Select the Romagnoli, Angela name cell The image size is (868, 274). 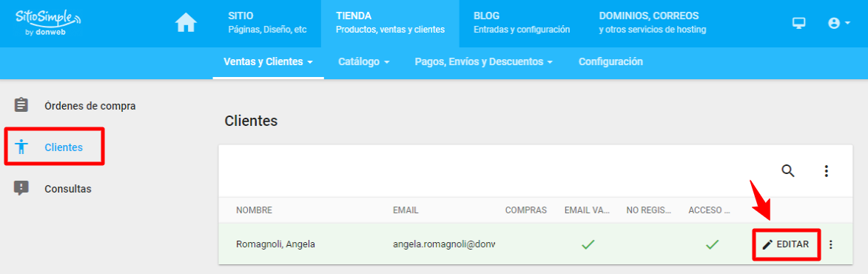pos(275,244)
